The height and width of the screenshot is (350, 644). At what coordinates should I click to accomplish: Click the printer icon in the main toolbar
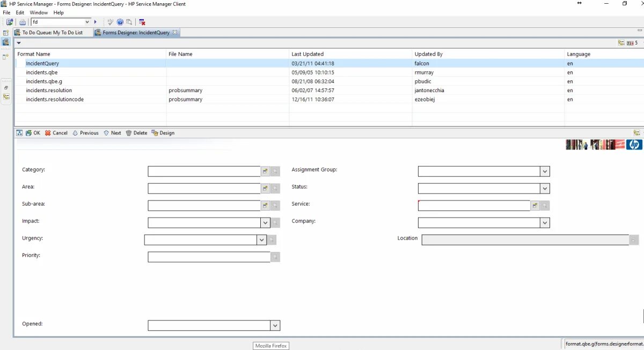[x=23, y=22]
